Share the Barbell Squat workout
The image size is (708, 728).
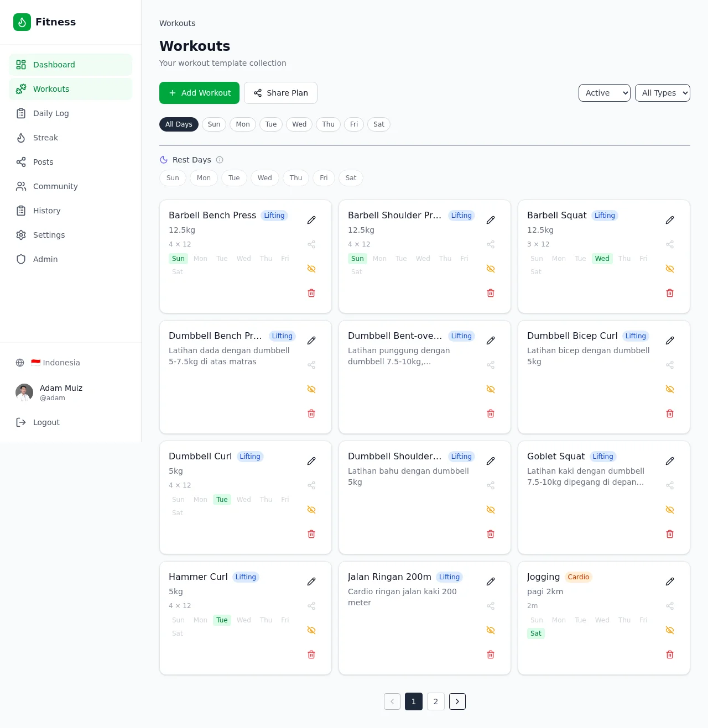[x=670, y=244]
